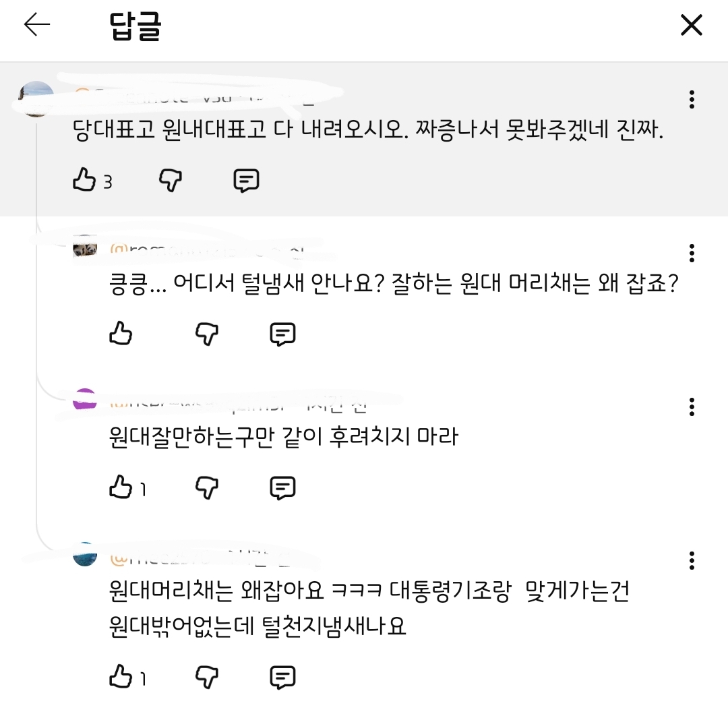Open three-dot menu for 원대잘만하는구만 reply

pos(692,407)
